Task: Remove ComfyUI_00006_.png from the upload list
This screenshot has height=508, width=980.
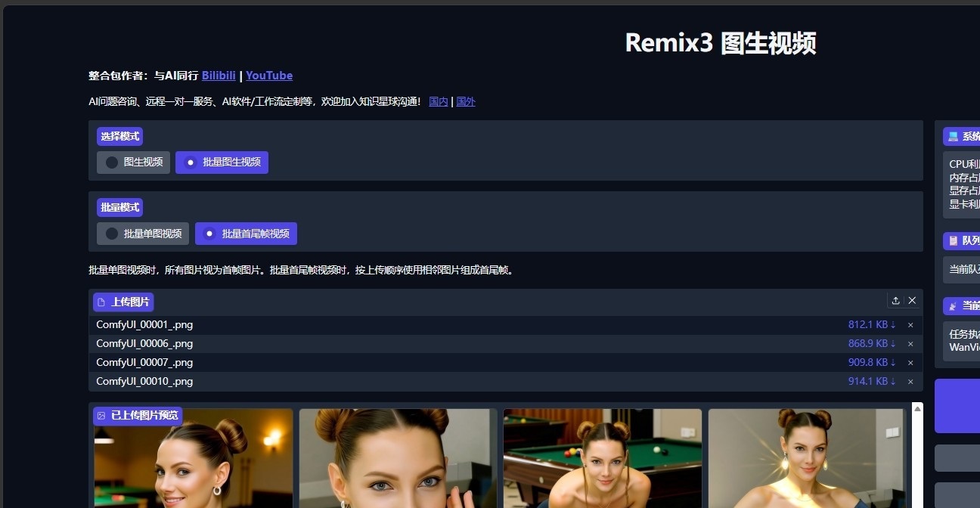Action: [x=910, y=344]
